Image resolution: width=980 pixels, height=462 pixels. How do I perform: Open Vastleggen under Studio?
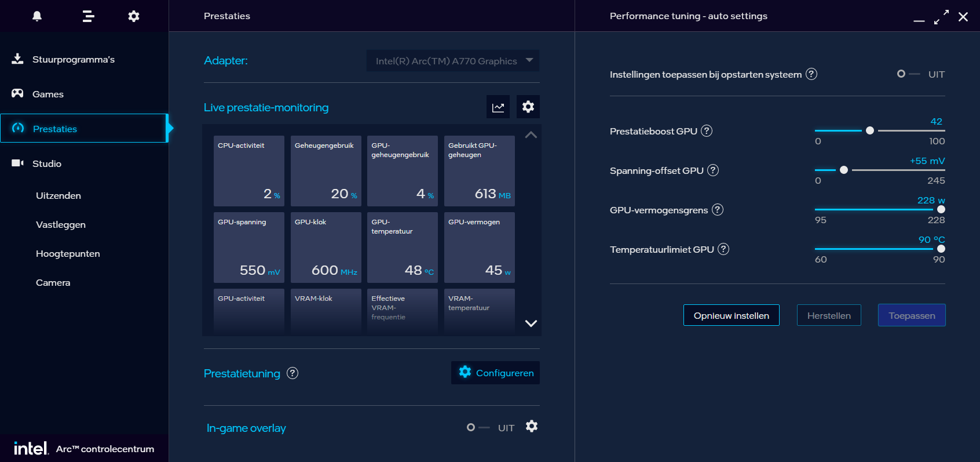tap(61, 225)
